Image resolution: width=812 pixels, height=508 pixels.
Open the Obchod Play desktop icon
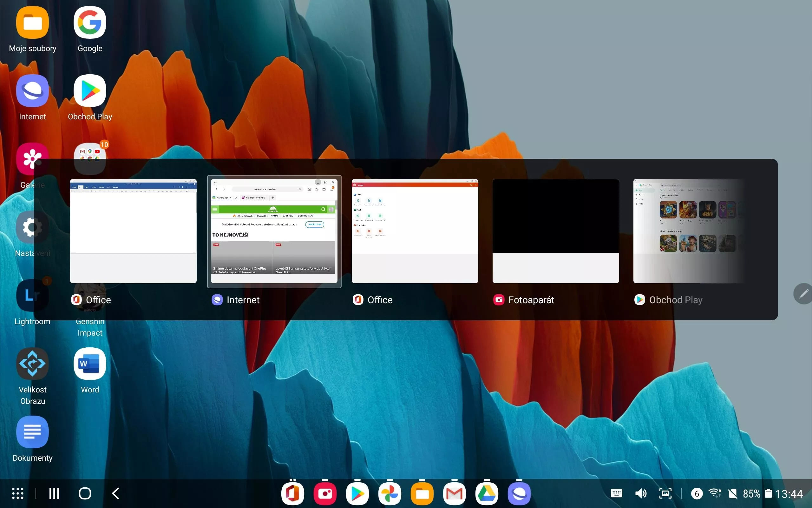click(x=90, y=91)
